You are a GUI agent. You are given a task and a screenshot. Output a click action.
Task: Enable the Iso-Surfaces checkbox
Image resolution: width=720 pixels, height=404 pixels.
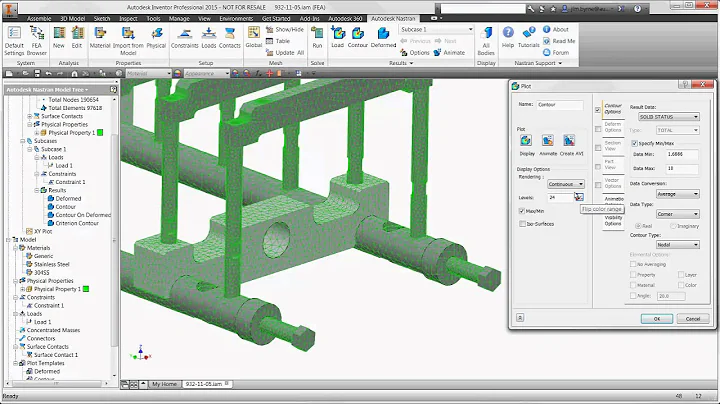[522, 224]
